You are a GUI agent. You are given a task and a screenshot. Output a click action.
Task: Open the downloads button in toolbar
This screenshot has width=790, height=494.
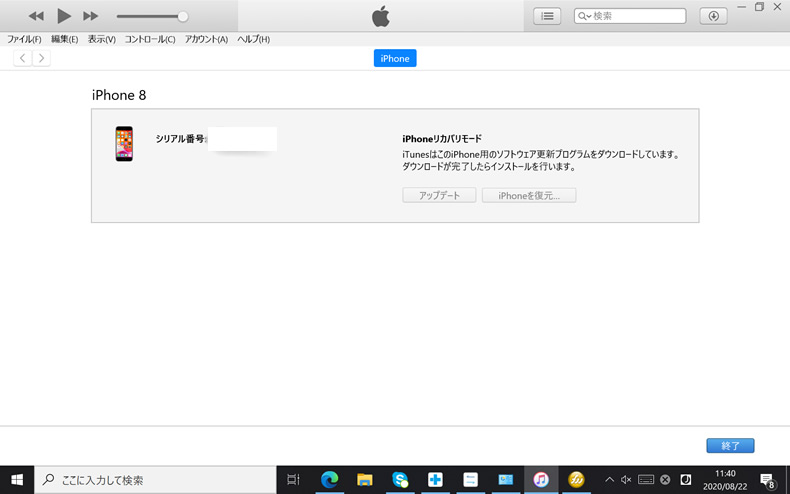713,16
